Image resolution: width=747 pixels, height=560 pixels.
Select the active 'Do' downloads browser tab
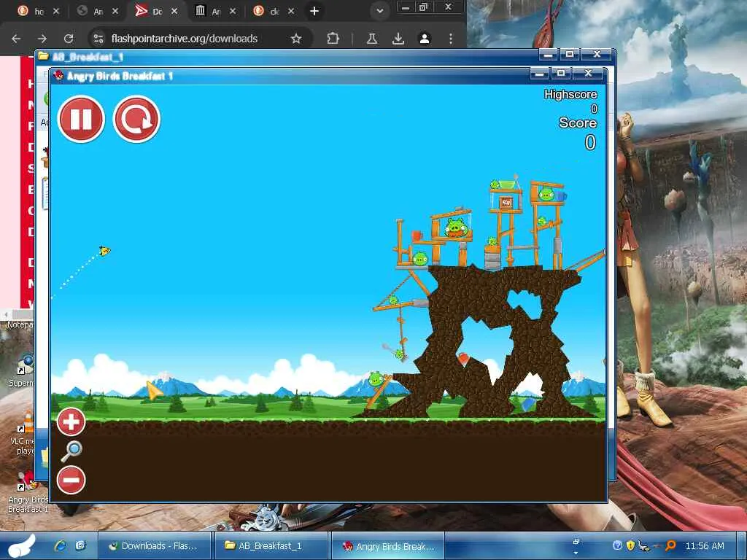coord(156,11)
